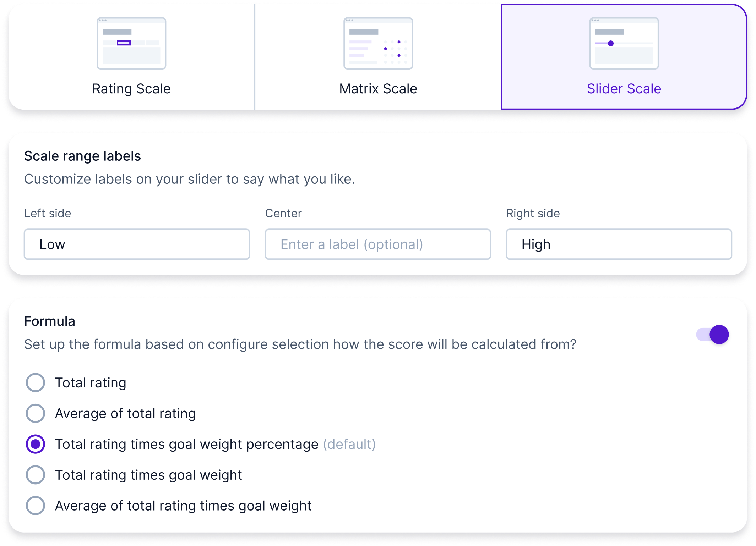Focus the Left side label input
Viewport: 756px width, 546px height.
[137, 244]
